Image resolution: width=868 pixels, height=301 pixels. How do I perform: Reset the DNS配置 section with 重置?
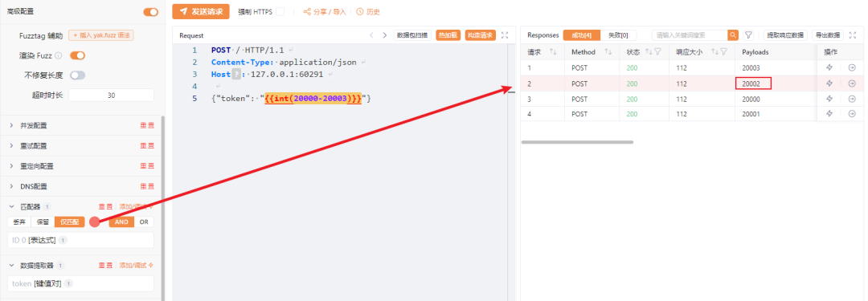click(x=147, y=186)
